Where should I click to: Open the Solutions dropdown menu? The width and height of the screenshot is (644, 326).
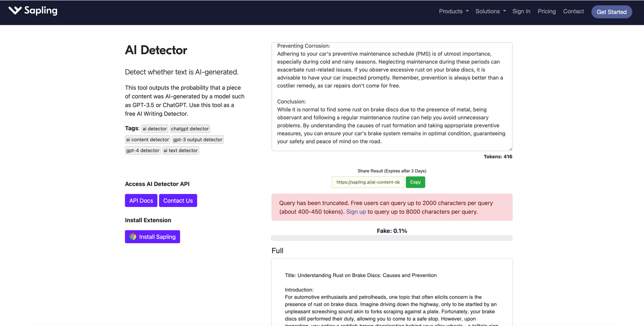point(490,11)
